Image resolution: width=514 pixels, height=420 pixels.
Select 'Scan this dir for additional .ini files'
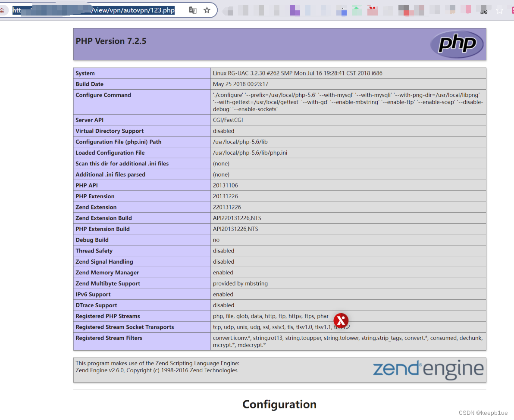[122, 164]
